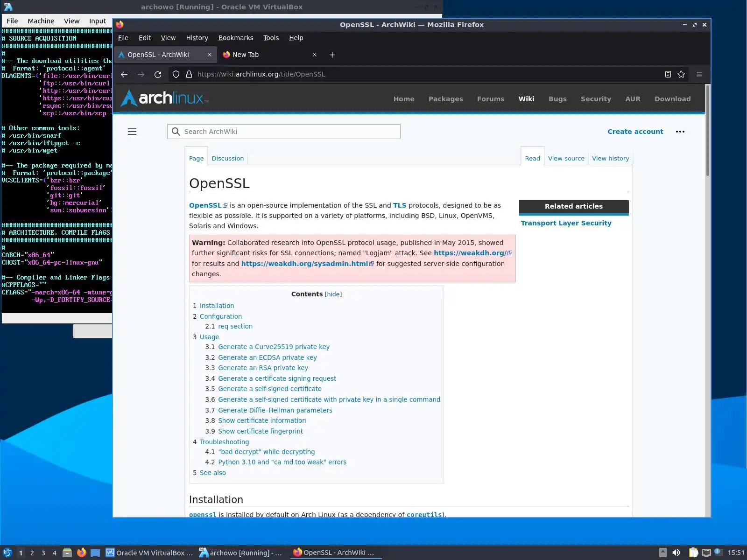This screenshot has height=560, width=747.
Task: Open VirtualBox Machine menu
Action: 41,21
